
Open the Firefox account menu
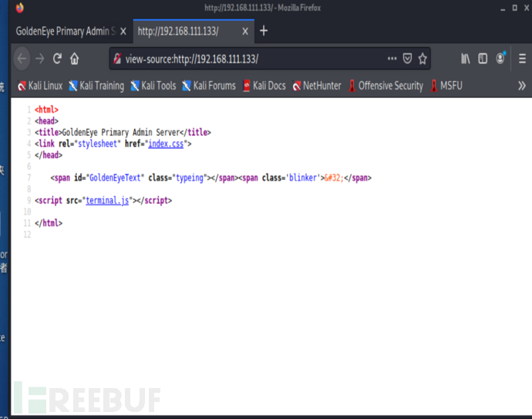pyautogui.click(x=500, y=59)
